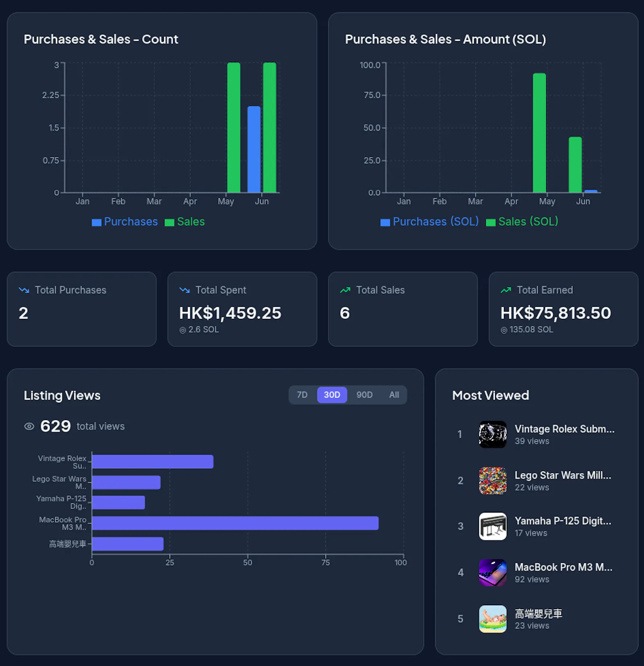Toggle the blue Purchases (SOL) legend swatch

pos(385,222)
